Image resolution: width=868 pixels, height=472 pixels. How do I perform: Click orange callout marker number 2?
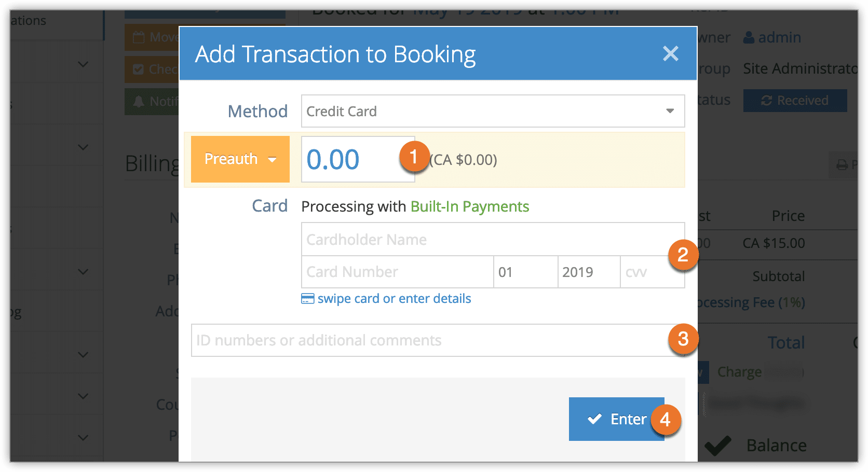(x=683, y=255)
